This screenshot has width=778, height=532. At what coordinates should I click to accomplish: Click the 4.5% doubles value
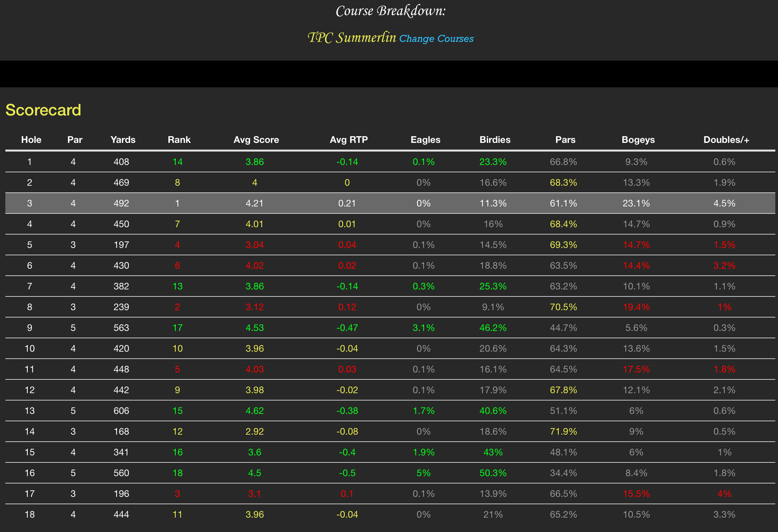coord(724,203)
